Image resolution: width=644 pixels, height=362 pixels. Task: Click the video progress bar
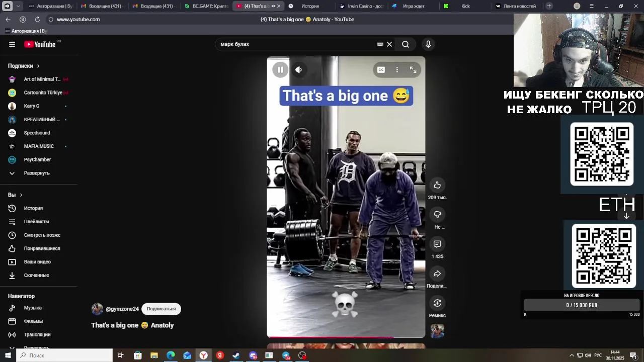tap(346, 337)
